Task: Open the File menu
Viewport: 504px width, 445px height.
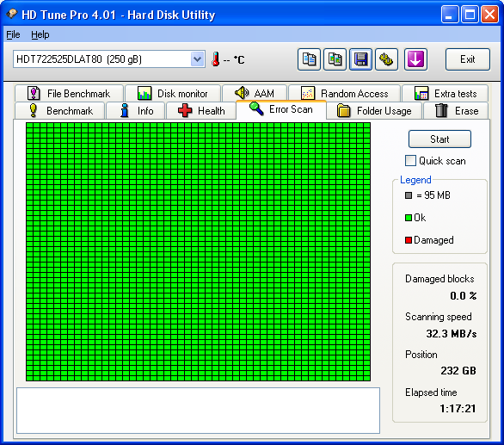Action: point(13,34)
